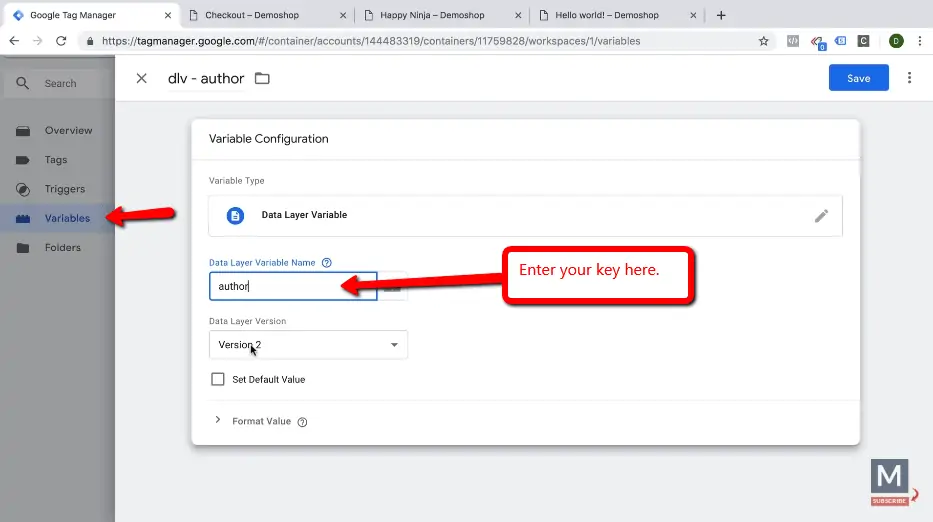
Task: Click the blue square extension icon
Action: click(x=840, y=41)
